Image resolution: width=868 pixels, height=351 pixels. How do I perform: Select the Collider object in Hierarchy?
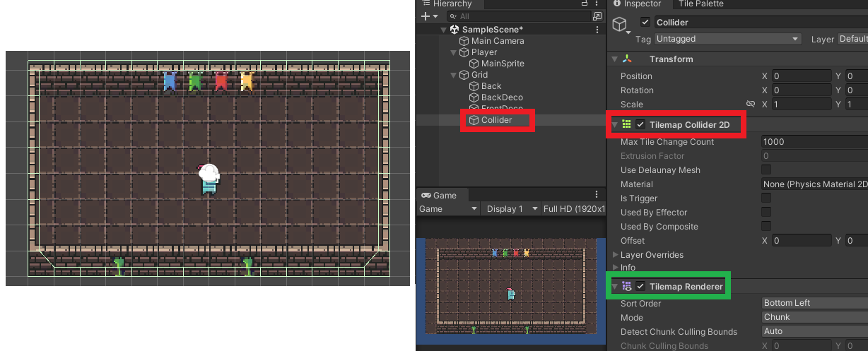(497, 120)
